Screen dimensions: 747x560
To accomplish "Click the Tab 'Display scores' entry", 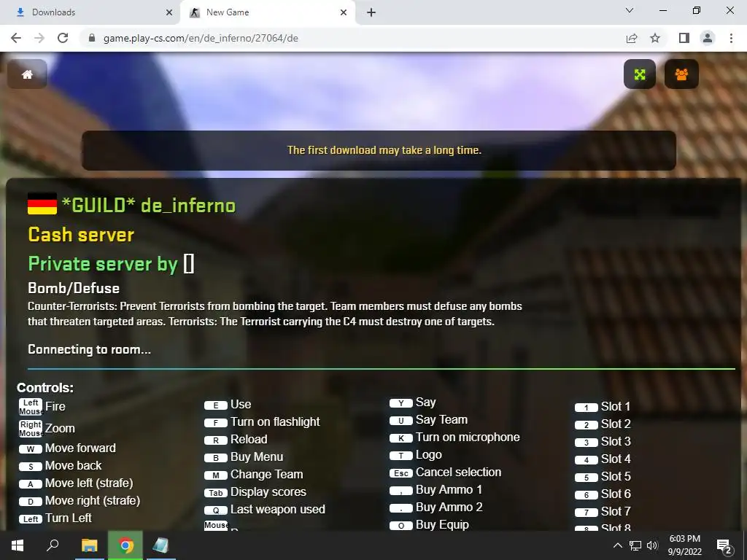I will (x=255, y=492).
